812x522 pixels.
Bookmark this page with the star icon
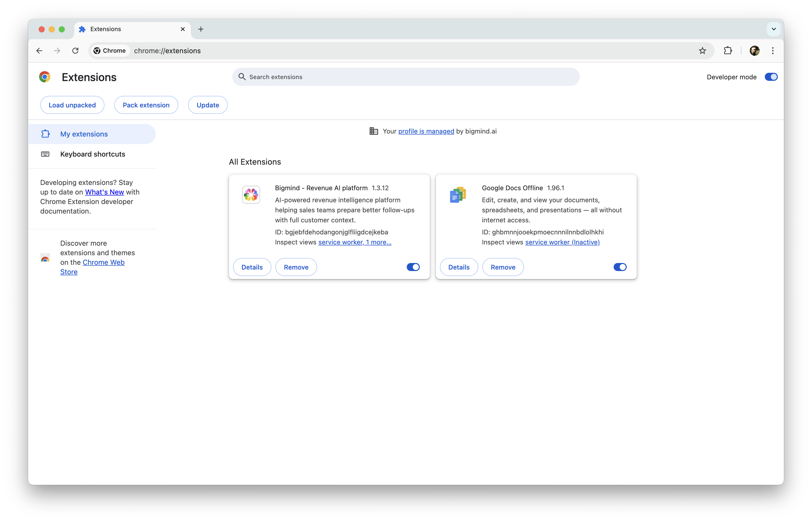pyautogui.click(x=702, y=51)
